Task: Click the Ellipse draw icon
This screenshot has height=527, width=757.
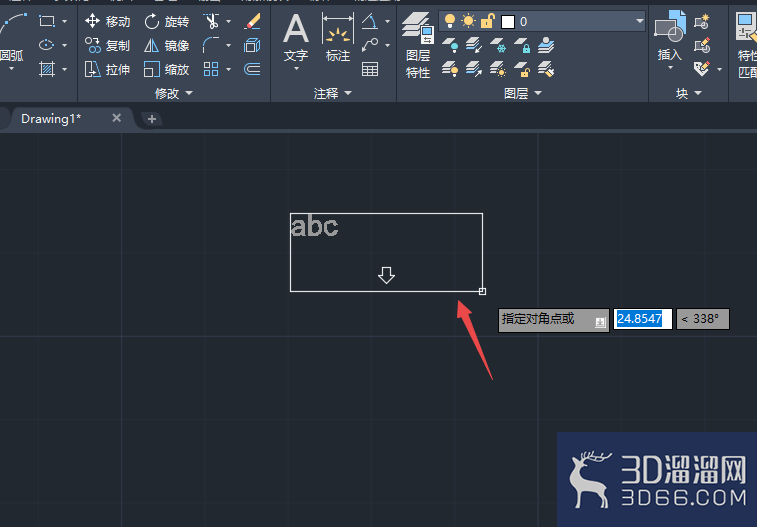Action: pos(46,45)
